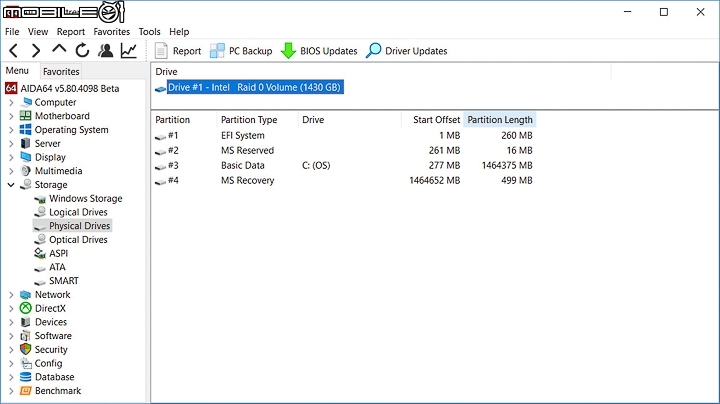The width and height of the screenshot is (720, 404).
Task: Switch to the Favorites tab
Action: coord(61,72)
